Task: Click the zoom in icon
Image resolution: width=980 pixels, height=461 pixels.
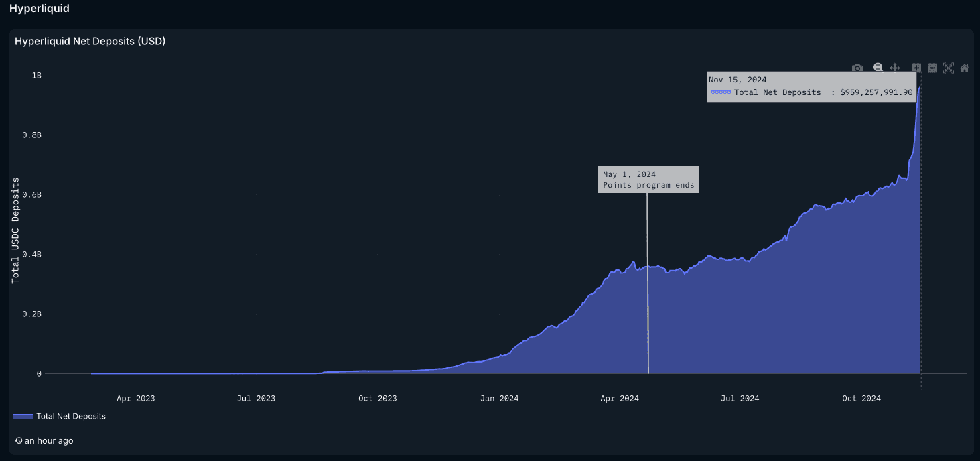Action: [x=916, y=68]
